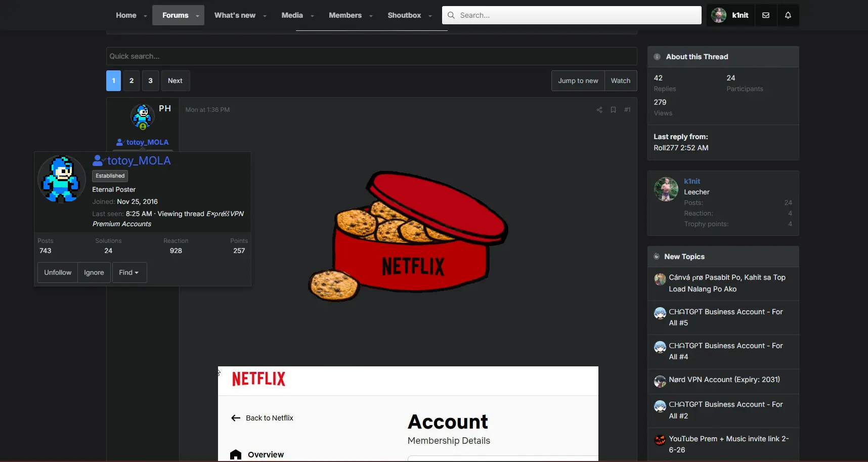The width and height of the screenshot is (868, 462).
Task: Click avatar beside CHATGPT Business Account #2
Action: coord(660,406)
